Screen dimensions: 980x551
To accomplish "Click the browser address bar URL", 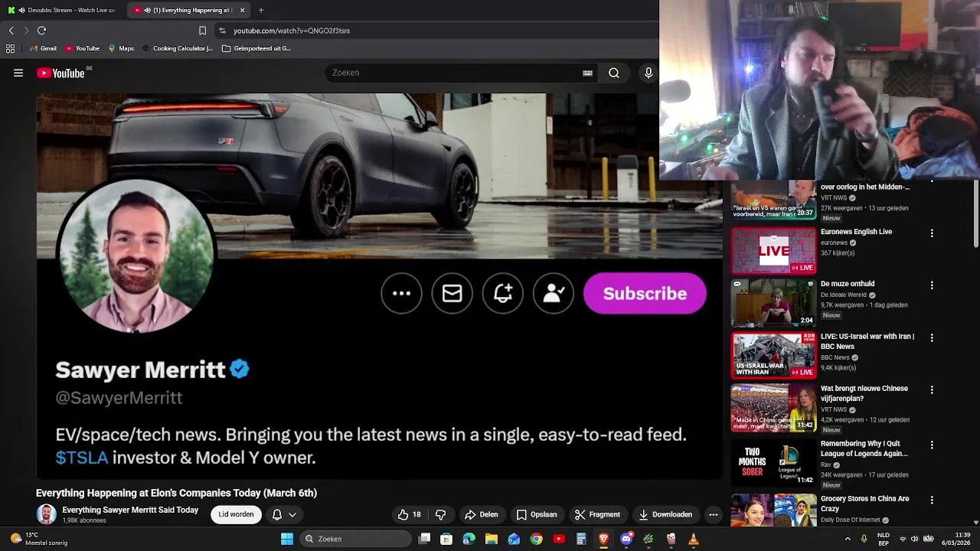I will (292, 31).
